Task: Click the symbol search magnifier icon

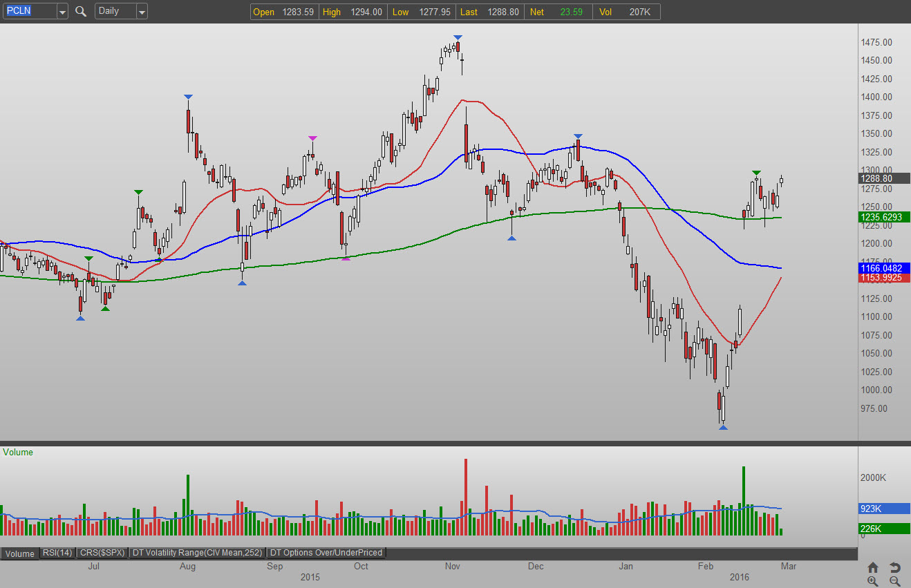Action: pos(81,11)
